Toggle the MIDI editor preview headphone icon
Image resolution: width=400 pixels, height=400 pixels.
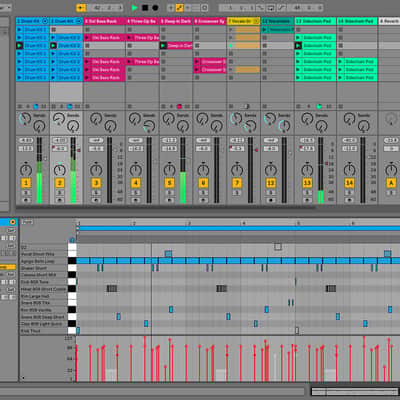pyautogui.click(x=72, y=240)
